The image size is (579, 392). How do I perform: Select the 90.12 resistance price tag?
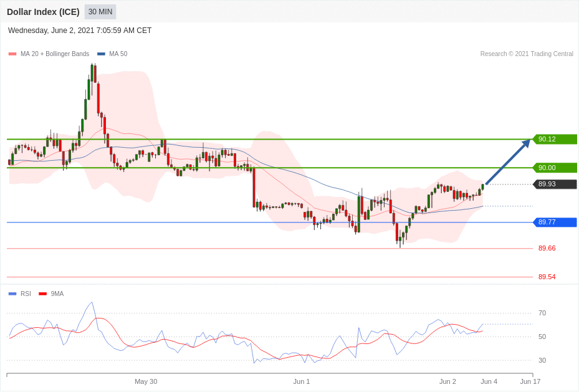[555, 139]
